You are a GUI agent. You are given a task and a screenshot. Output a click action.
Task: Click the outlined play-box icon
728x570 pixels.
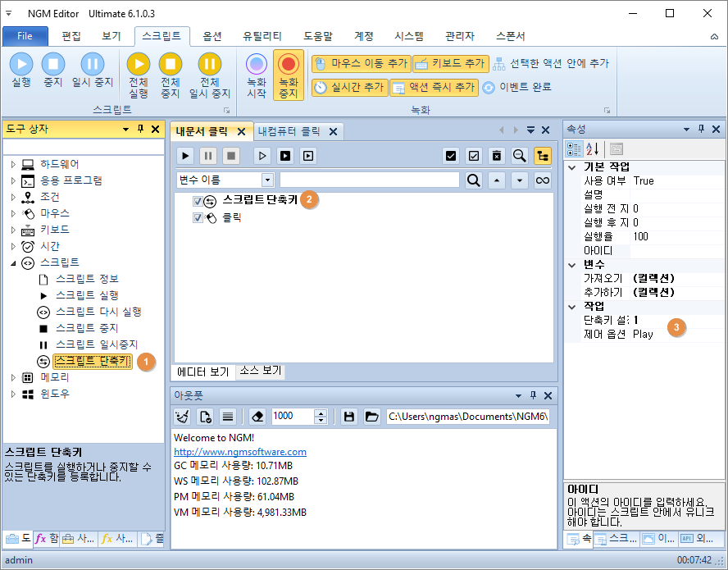click(x=307, y=156)
